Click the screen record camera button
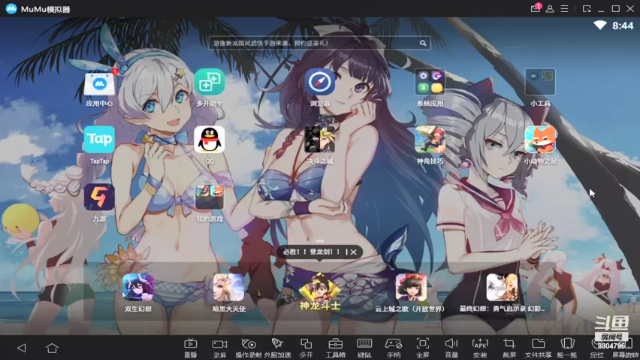Viewport: 640px width, 360px height. pos(219,348)
